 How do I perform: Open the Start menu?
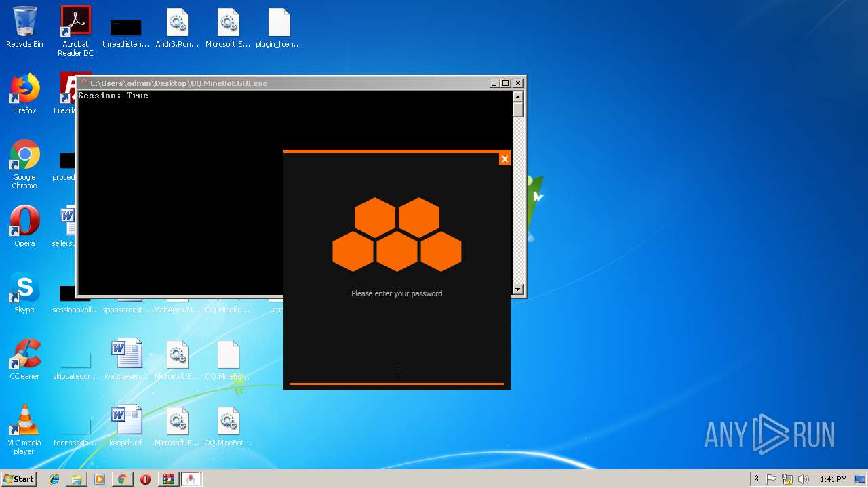tap(19, 479)
